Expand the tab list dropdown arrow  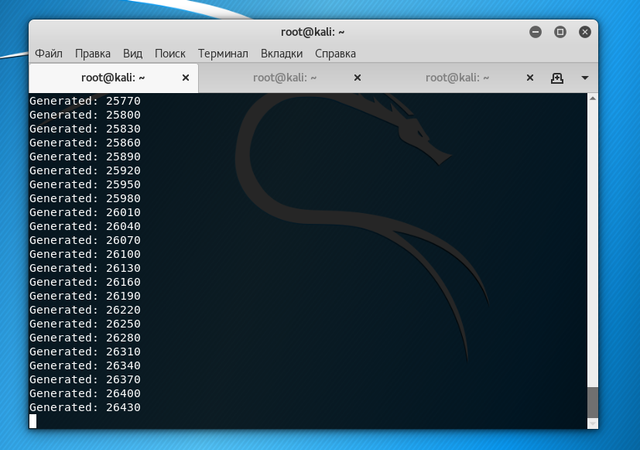pyautogui.click(x=584, y=78)
